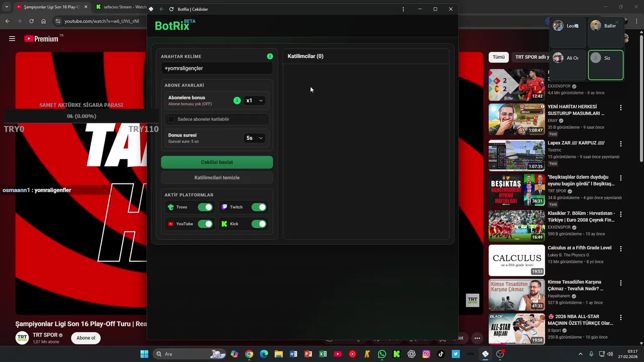Open more options for the YouTube video
The width and height of the screenshot is (644, 362).
coord(477,338)
